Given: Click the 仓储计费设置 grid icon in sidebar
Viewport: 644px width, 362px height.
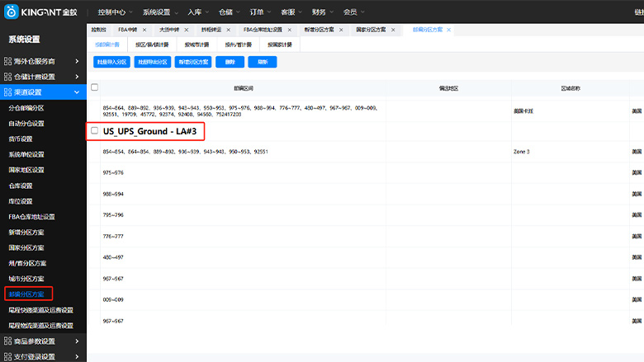Looking at the screenshot, I should coord(7,77).
